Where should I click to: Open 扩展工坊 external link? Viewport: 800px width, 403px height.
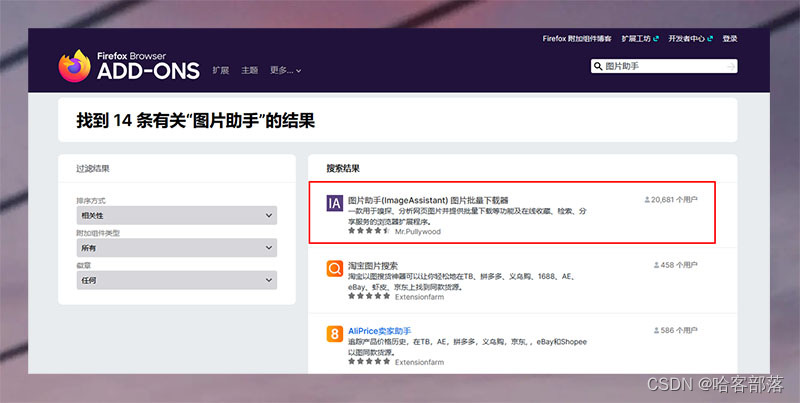[640, 39]
